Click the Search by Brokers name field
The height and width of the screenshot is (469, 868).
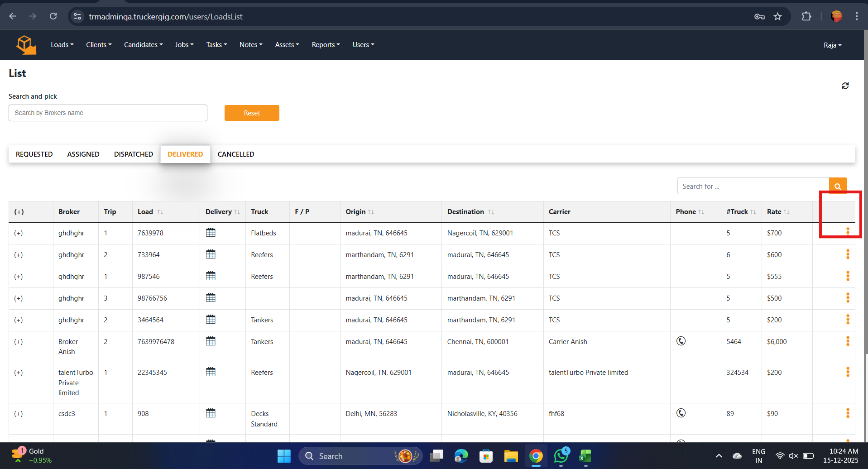108,113
